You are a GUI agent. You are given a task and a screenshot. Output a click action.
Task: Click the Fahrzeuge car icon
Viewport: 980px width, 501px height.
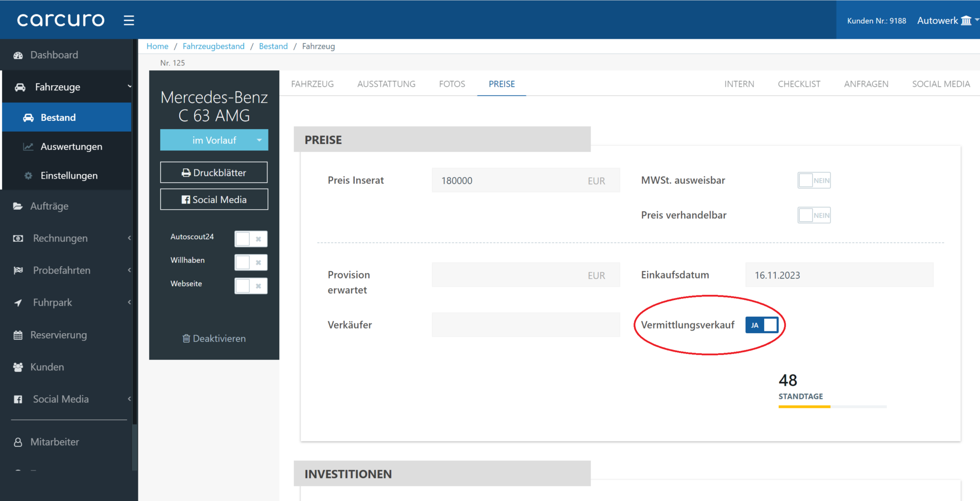pos(20,87)
